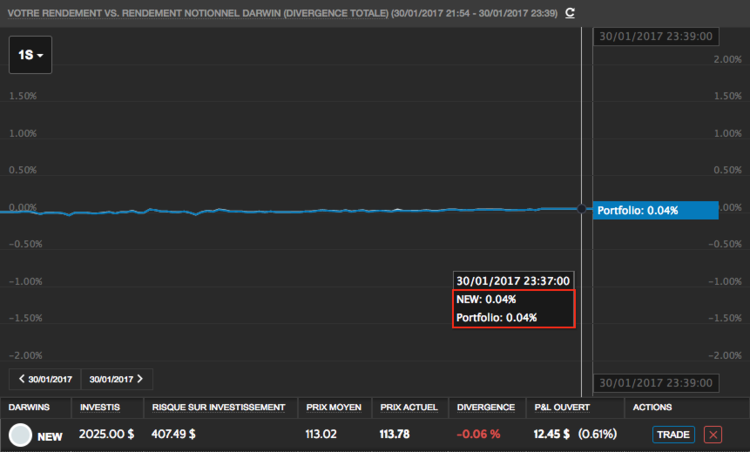This screenshot has height=452, width=750.
Task: Click the chart cursor point on line
Action: (582, 209)
